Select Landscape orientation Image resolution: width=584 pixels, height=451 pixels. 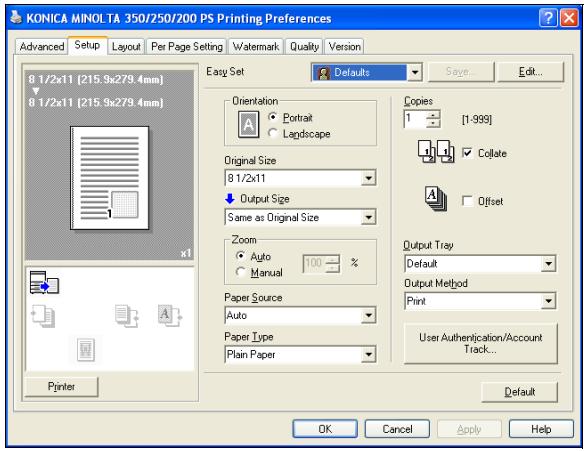click(273, 133)
